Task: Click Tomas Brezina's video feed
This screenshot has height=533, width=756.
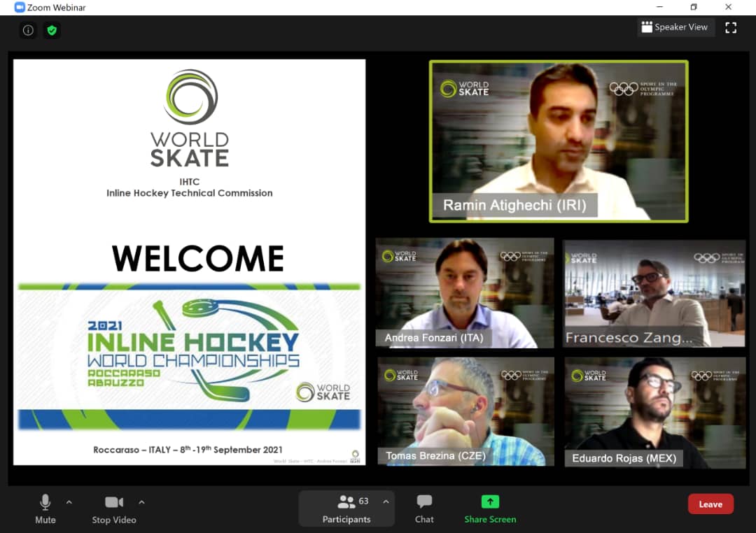Action: (465, 411)
